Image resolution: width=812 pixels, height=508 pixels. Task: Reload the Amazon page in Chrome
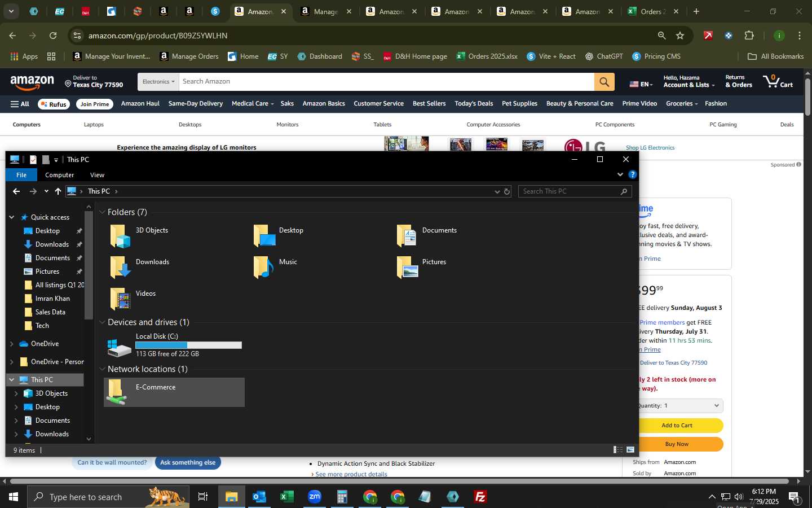pyautogui.click(x=53, y=36)
